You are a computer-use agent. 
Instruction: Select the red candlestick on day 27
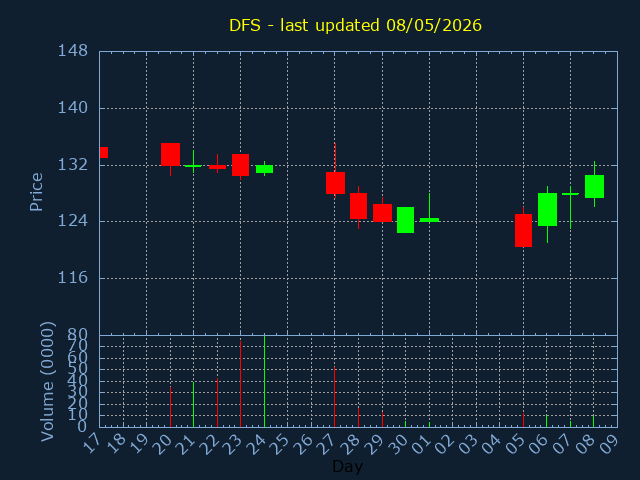[x=335, y=183]
